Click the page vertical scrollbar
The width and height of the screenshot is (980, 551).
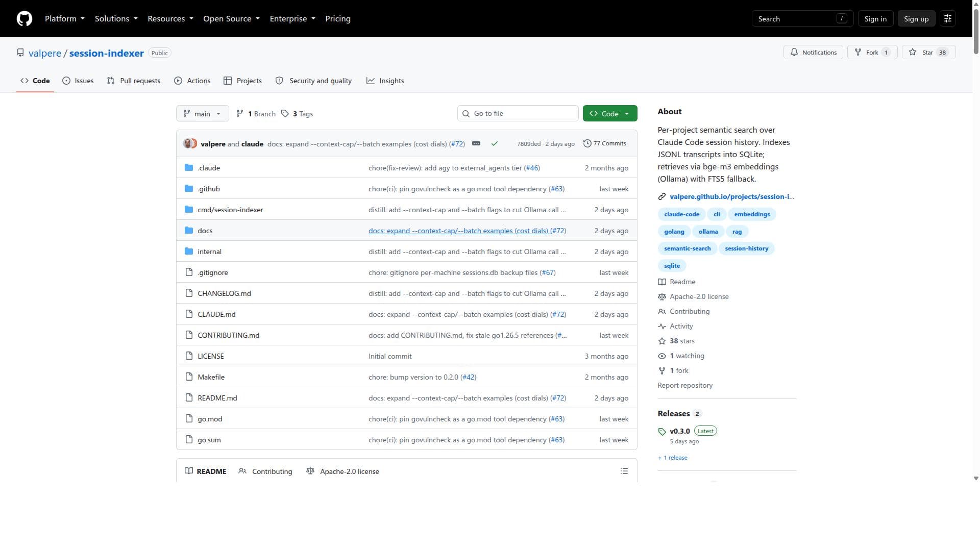[976, 31]
